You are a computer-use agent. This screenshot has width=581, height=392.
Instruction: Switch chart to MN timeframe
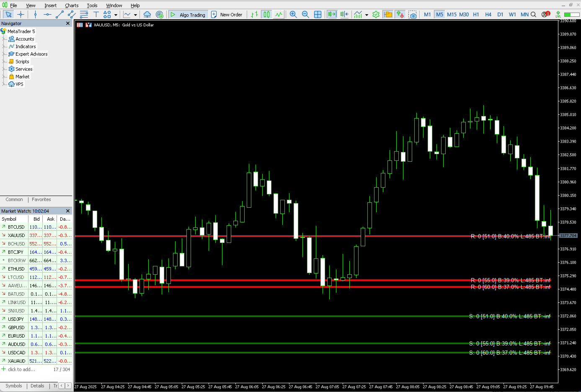coord(524,15)
